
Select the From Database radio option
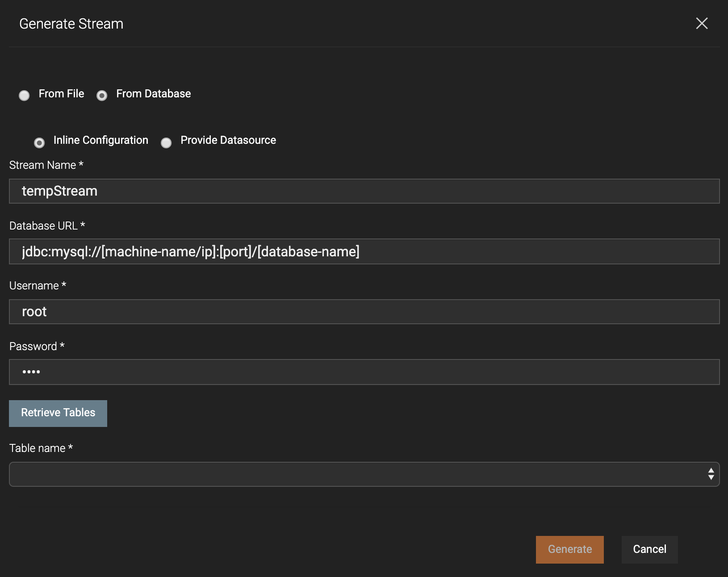coord(102,96)
